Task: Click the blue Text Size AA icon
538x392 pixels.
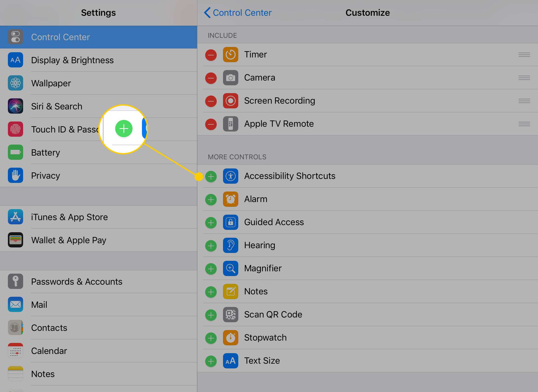Action: 231,361
